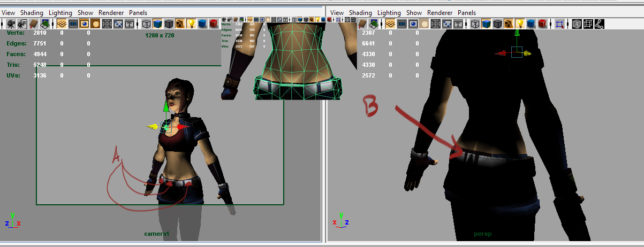Open Panels menu in camera1 panel
644x247 pixels.
(138, 12)
